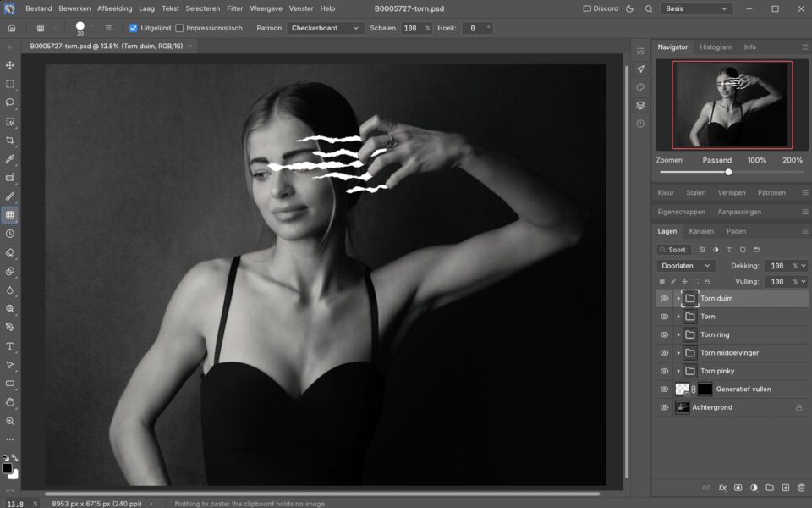The height and width of the screenshot is (508, 812).
Task: Hide the Torn duim group
Action: tap(665, 299)
